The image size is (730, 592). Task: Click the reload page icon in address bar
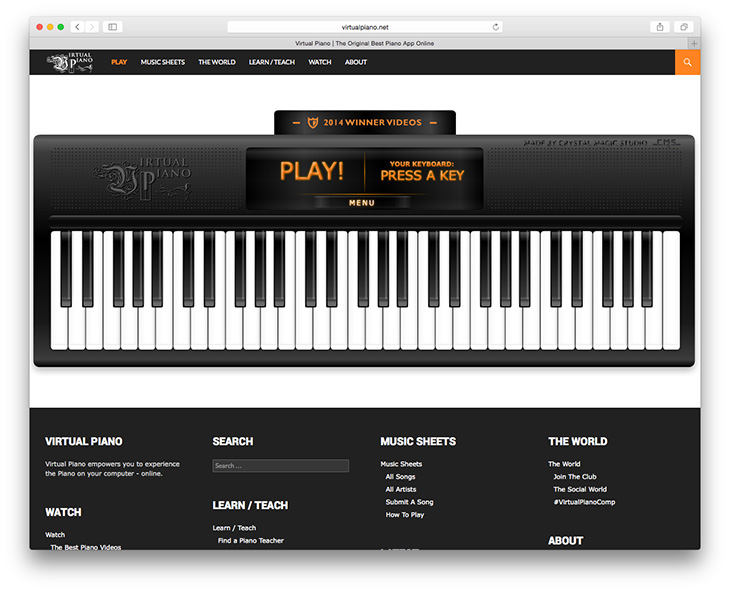coord(496,27)
